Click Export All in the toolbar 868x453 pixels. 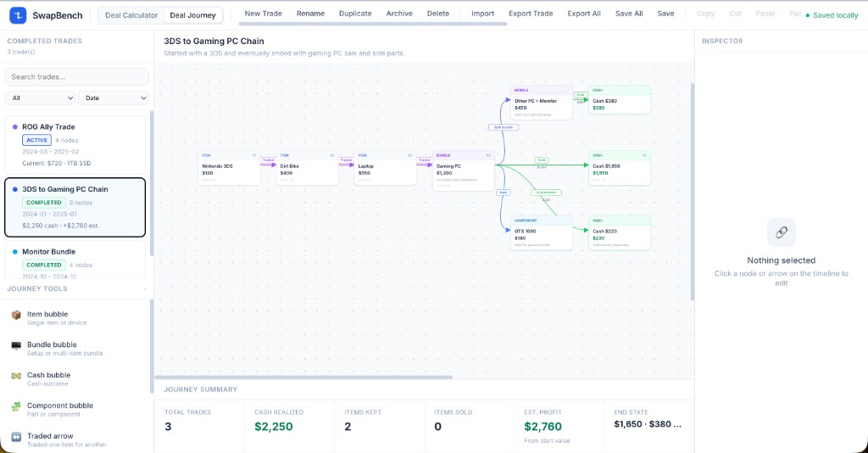(584, 14)
